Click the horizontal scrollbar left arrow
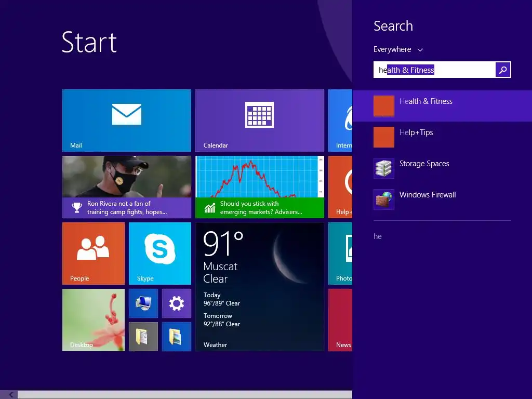This screenshot has width=532, height=399. (10, 395)
